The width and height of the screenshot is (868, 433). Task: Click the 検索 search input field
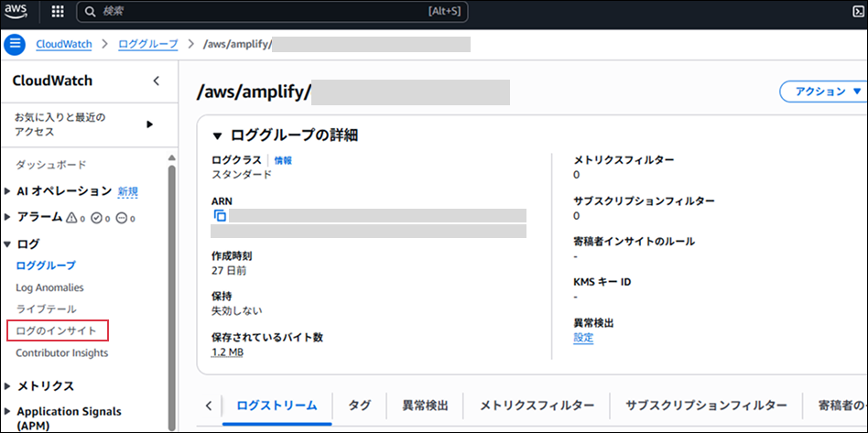tap(266, 13)
